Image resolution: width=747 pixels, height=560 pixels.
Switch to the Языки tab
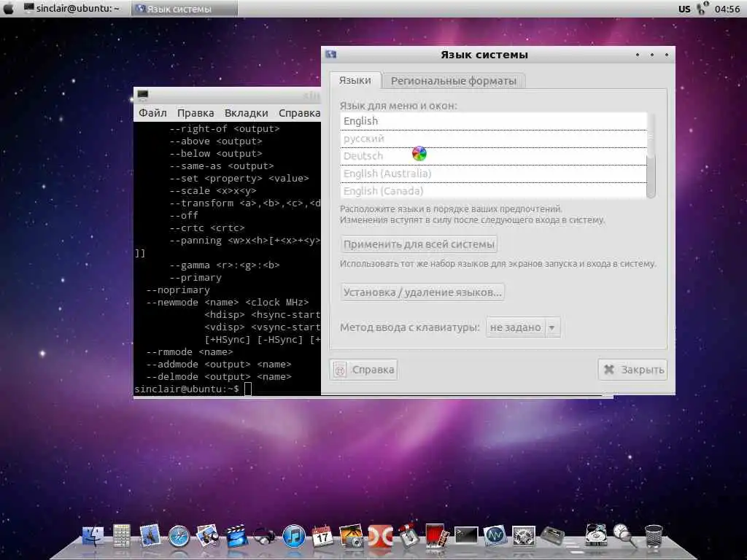click(x=355, y=80)
